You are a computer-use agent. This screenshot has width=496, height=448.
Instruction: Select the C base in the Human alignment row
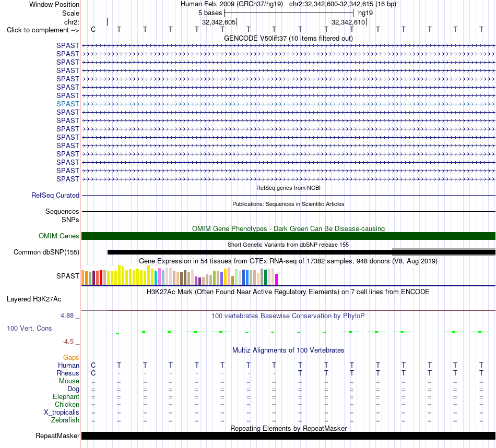[93, 365]
